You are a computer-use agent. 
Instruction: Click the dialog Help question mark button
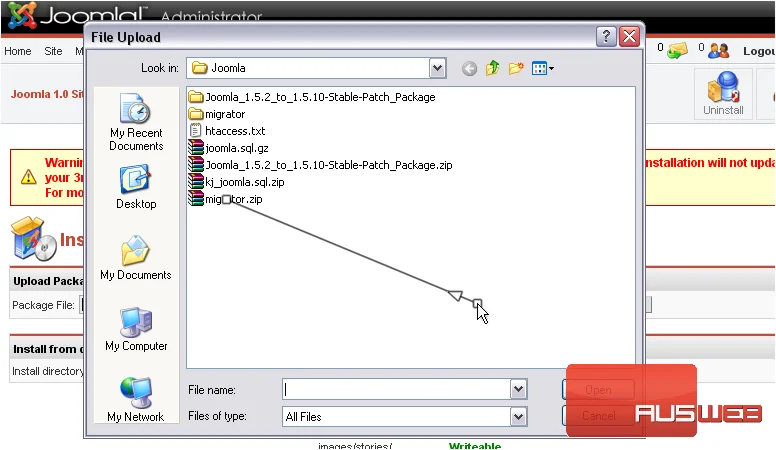pyautogui.click(x=606, y=37)
